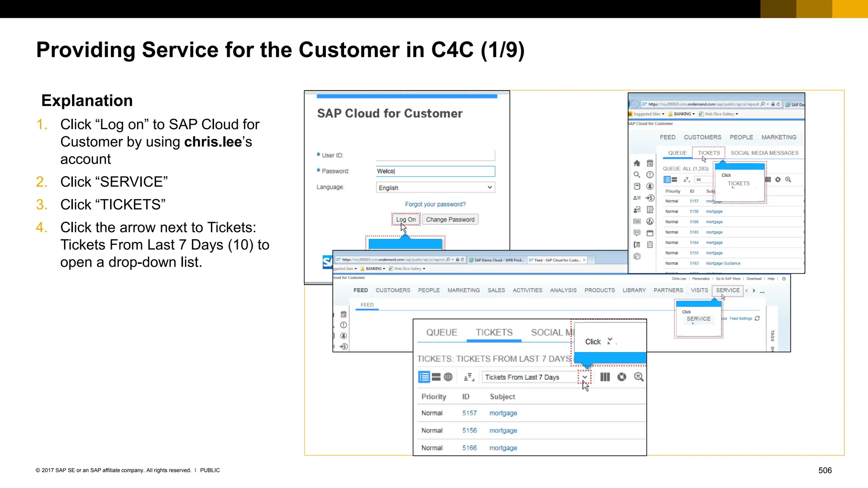The width and height of the screenshot is (868, 488).
Task: Click the phone keypad icon in the queue screenshot sidebar
Action: [x=637, y=244]
